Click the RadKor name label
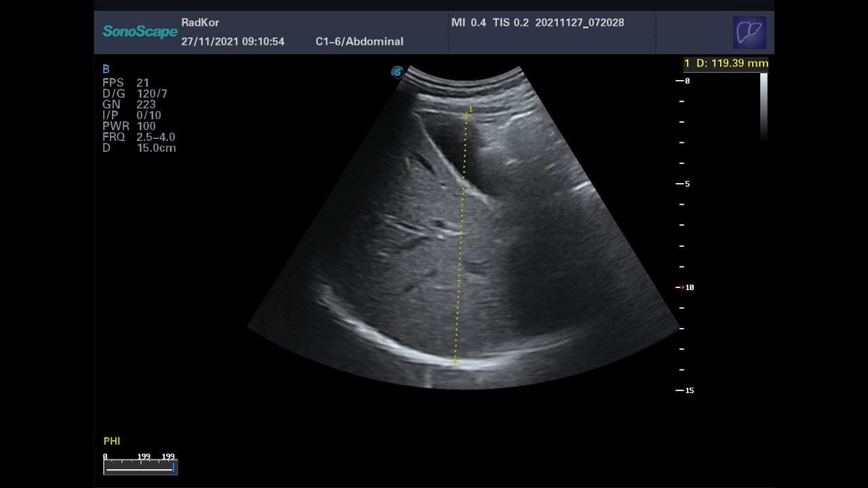The width and height of the screenshot is (868, 488). coord(200,22)
